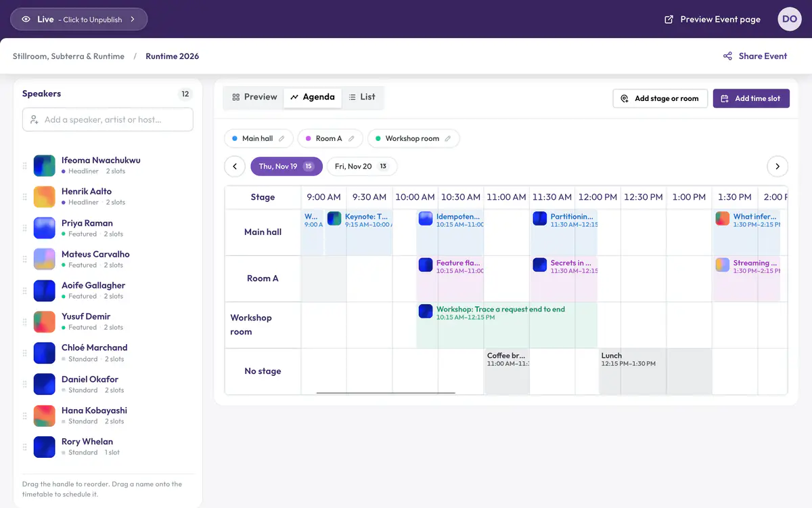Screen dimensions: 812x508
Task: Grab the drag handle for Henrik Aalto
Action: 25,196
